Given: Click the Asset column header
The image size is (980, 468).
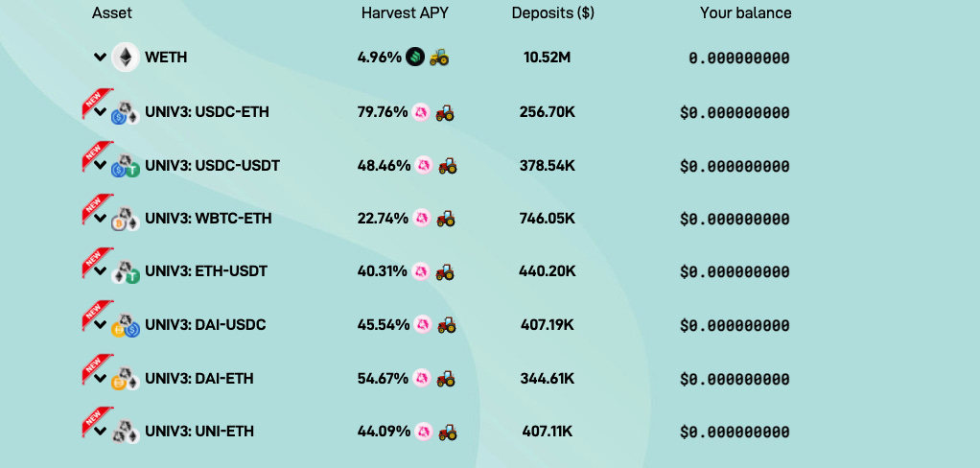Looking at the screenshot, I should tap(112, 13).
